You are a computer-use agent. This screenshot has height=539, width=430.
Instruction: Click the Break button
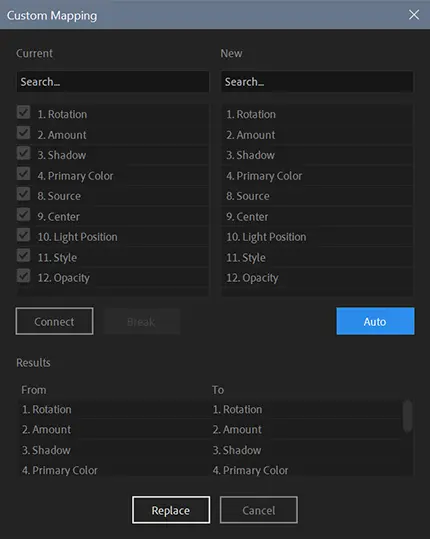pos(141,321)
